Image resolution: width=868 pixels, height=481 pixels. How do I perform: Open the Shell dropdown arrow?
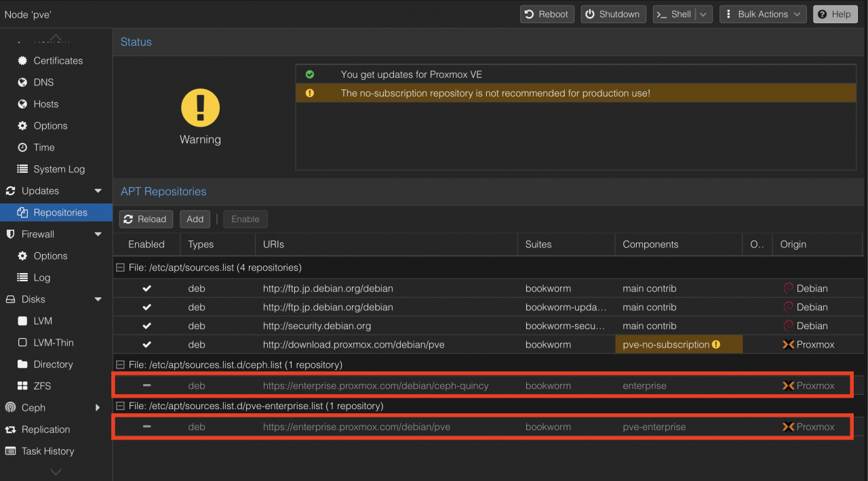(704, 14)
